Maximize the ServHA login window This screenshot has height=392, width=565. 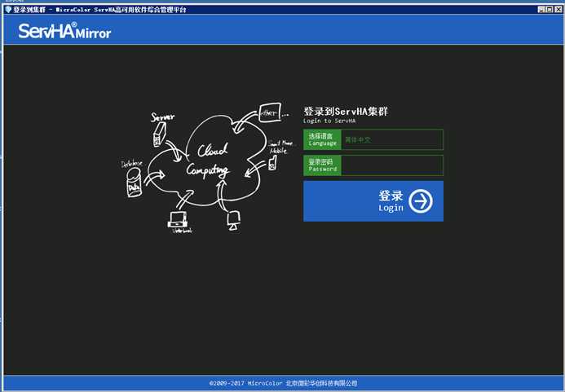[550, 10]
